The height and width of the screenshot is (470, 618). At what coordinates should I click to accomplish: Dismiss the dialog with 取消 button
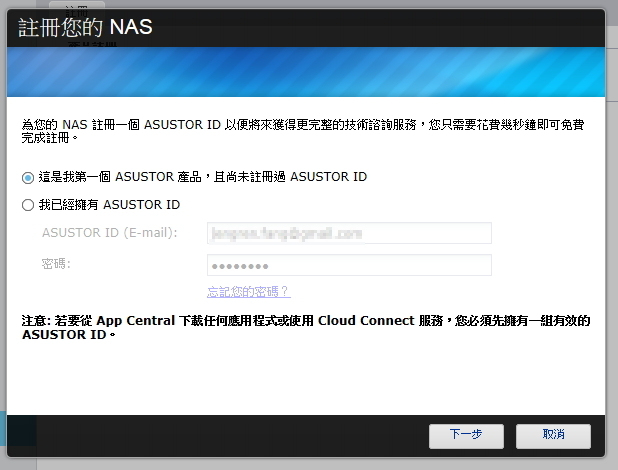coord(553,436)
